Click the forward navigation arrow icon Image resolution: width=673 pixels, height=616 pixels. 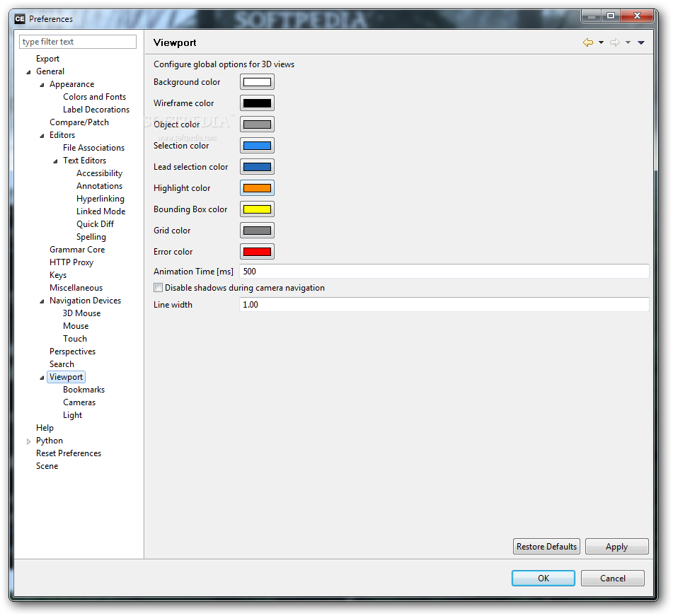pyautogui.click(x=615, y=42)
